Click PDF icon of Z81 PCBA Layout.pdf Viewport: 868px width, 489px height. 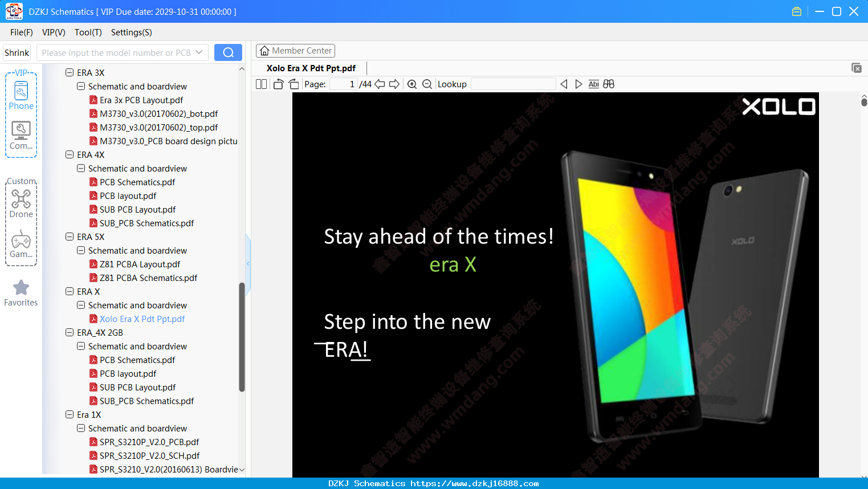point(93,264)
